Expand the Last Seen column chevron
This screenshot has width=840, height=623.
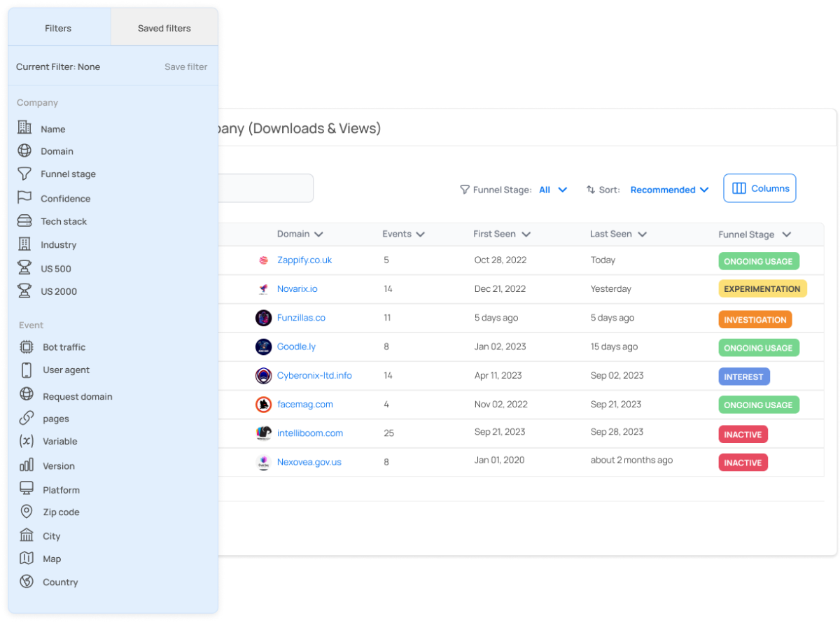point(642,234)
